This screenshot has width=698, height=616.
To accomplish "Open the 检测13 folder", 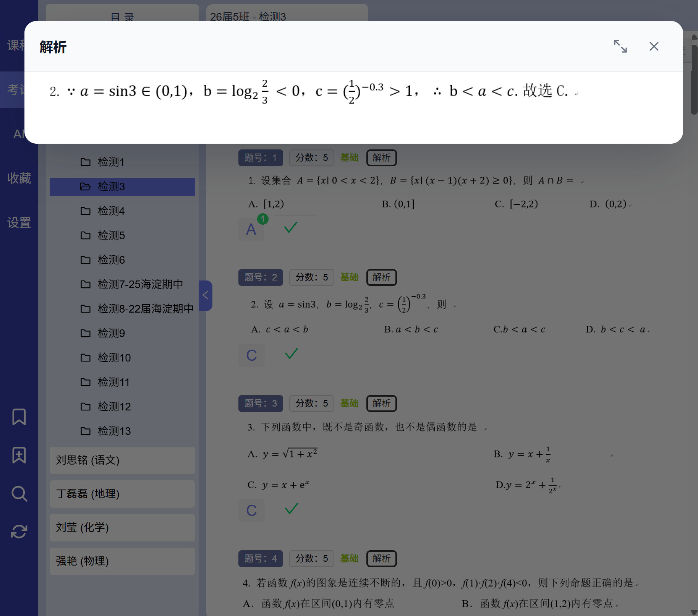I will [114, 431].
